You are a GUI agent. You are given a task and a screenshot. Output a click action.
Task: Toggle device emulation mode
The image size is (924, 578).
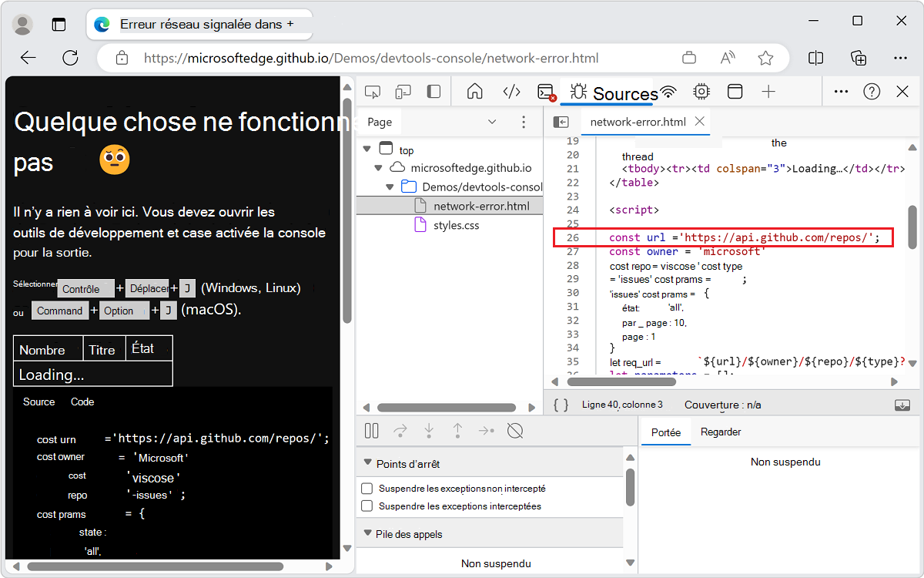click(403, 91)
